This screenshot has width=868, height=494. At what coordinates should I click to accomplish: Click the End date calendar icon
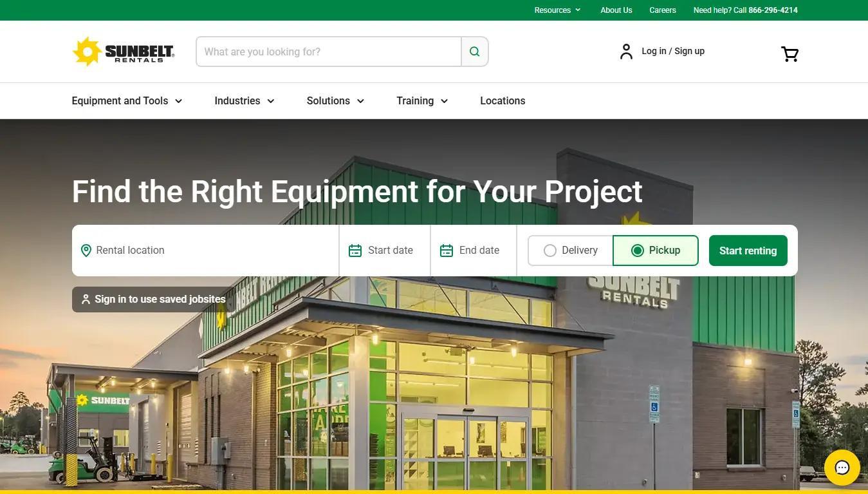pos(447,251)
